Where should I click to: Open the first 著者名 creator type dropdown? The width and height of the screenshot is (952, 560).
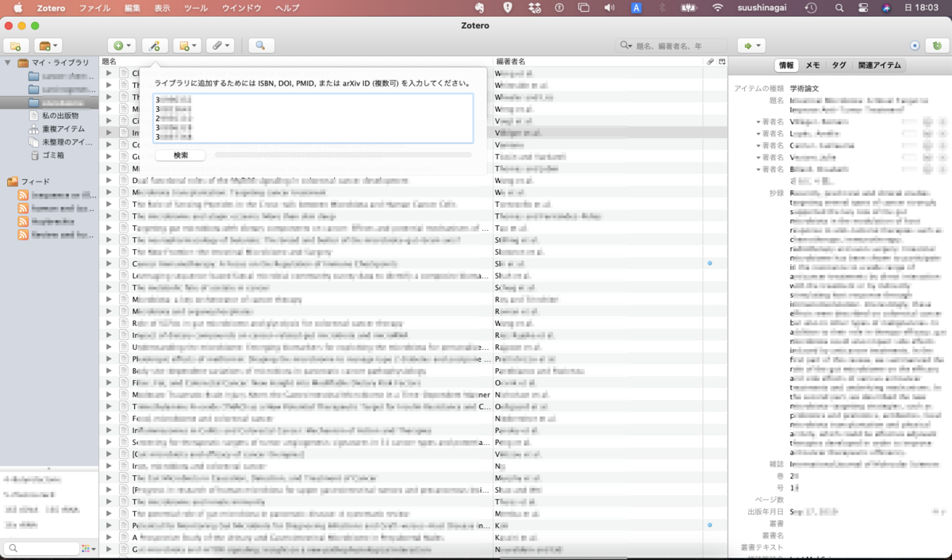click(770, 122)
